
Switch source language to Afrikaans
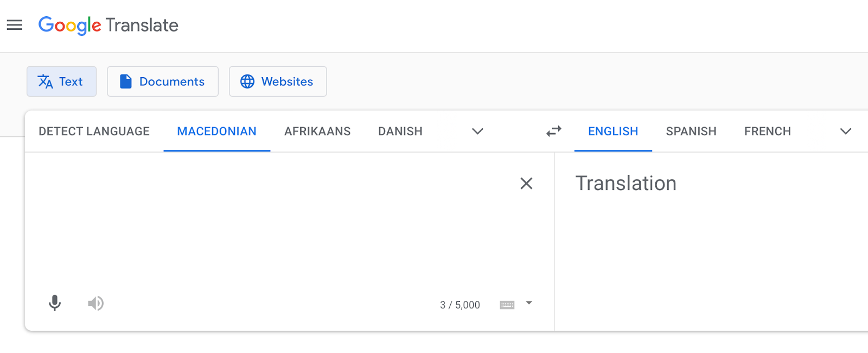(x=317, y=131)
